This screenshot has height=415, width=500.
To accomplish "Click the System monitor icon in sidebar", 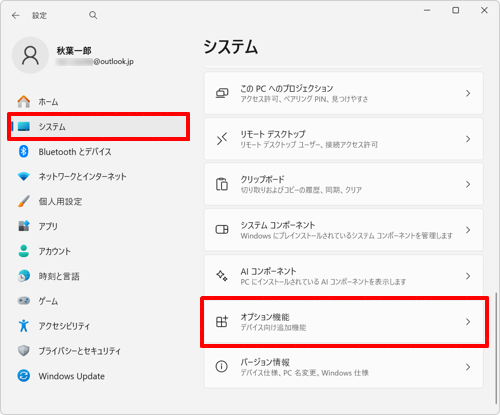I will [24, 126].
